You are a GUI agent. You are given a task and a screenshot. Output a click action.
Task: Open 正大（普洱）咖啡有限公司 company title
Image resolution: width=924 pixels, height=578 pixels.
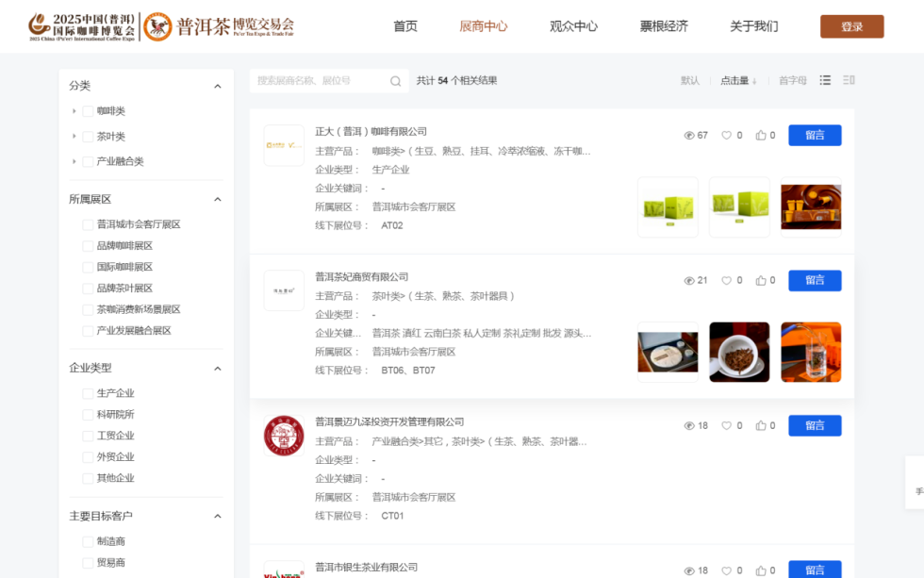click(x=371, y=131)
